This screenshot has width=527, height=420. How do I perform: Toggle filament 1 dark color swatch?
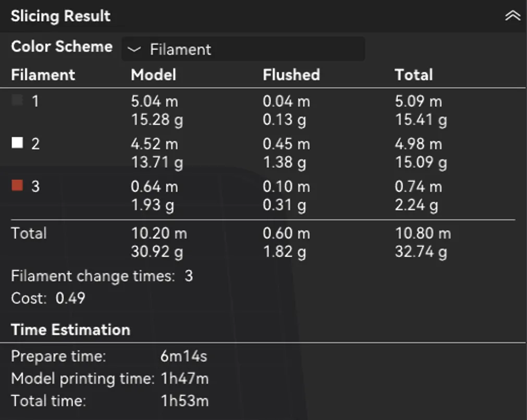pos(17,100)
